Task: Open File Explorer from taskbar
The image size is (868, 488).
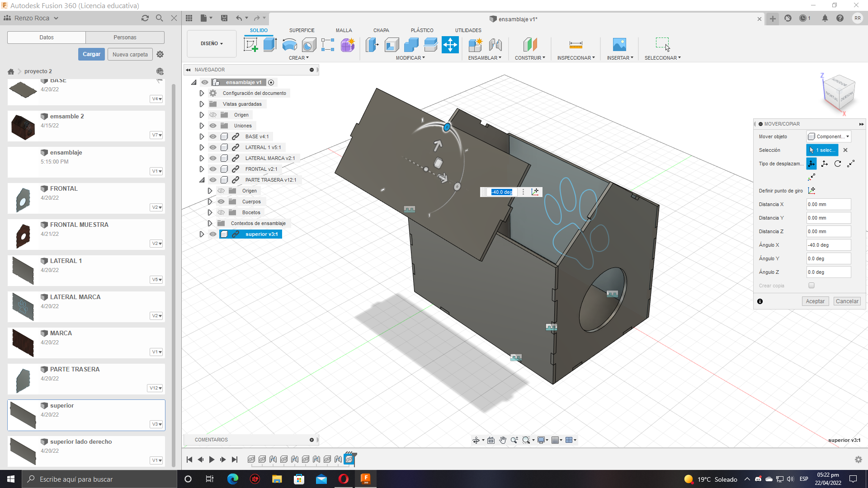Action: pos(277,479)
